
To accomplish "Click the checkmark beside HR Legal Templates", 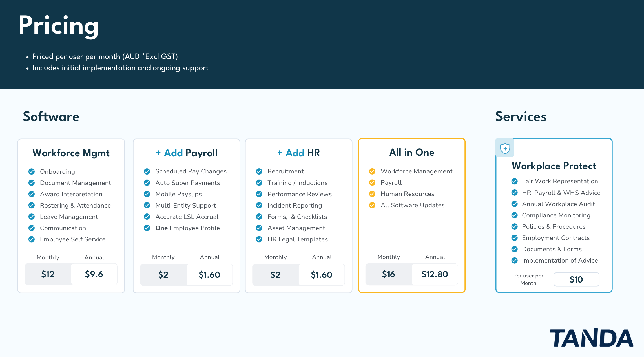I will click(x=259, y=239).
